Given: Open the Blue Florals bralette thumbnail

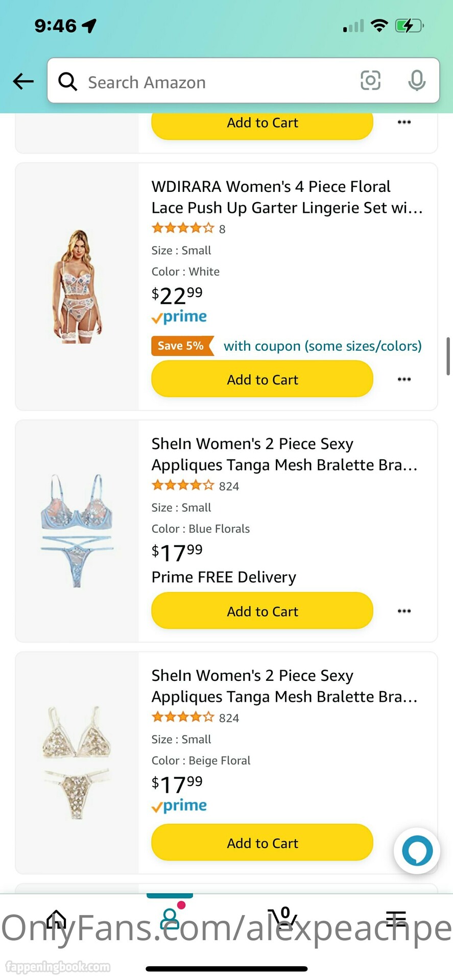Looking at the screenshot, I should click(77, 531).
